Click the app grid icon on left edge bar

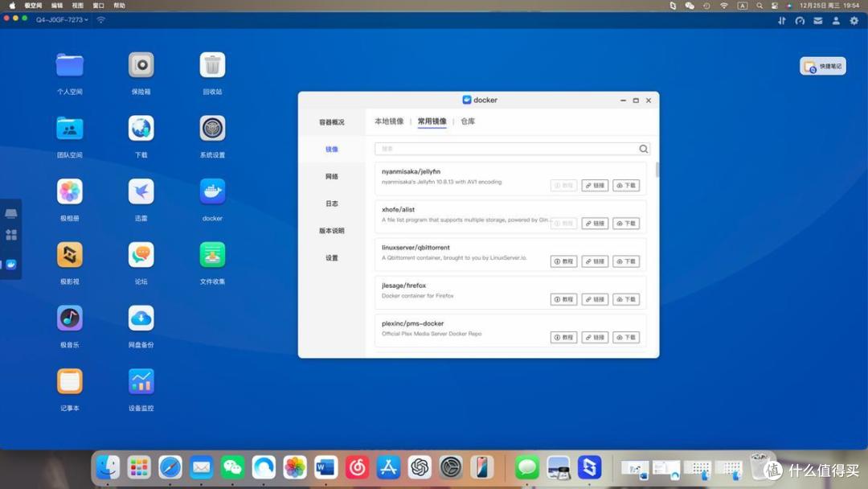(x=11, y=235)
